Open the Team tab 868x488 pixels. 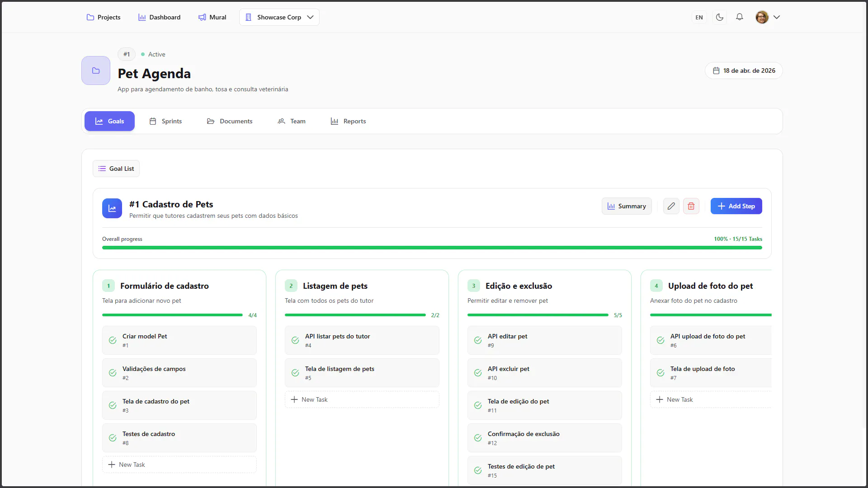pos(292,121)
